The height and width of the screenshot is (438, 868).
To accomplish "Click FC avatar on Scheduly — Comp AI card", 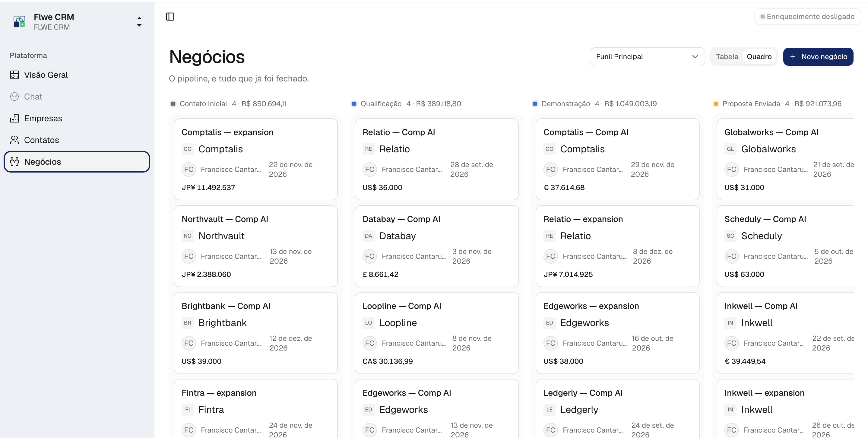I will pos(732,256).
